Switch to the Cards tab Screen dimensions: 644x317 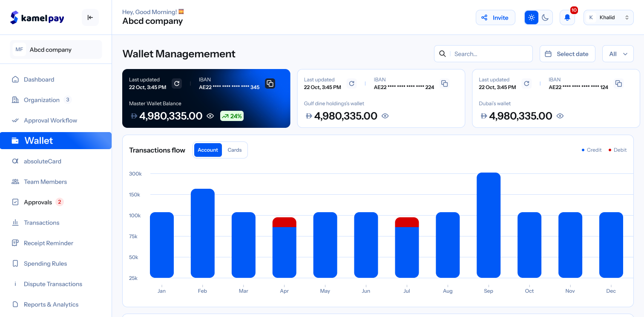coord(235,150)
